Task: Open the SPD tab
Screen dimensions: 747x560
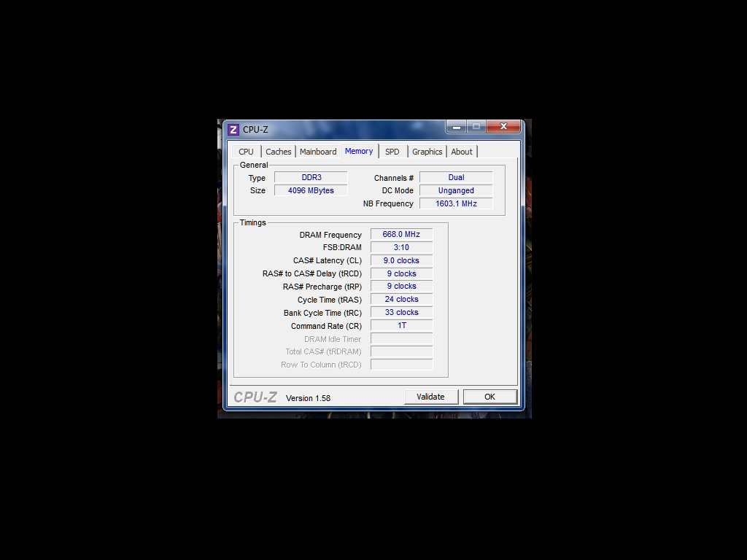Action: [x=392, y=152]
